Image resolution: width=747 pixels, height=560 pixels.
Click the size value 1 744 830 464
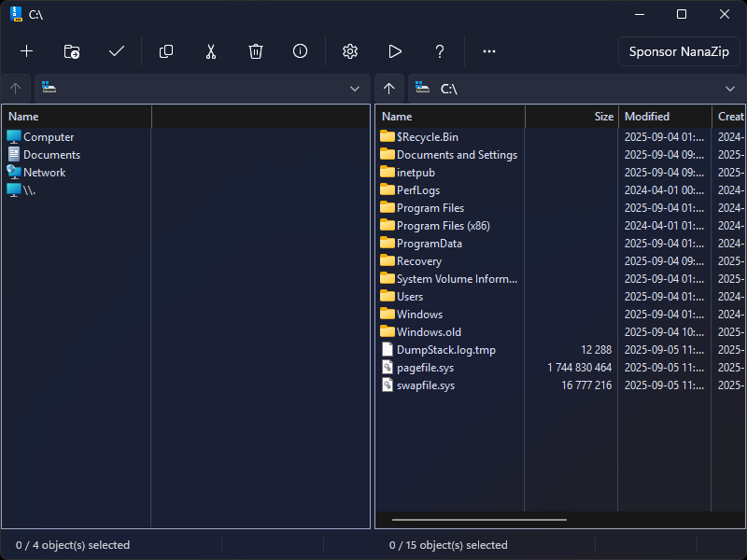[579, 368]
